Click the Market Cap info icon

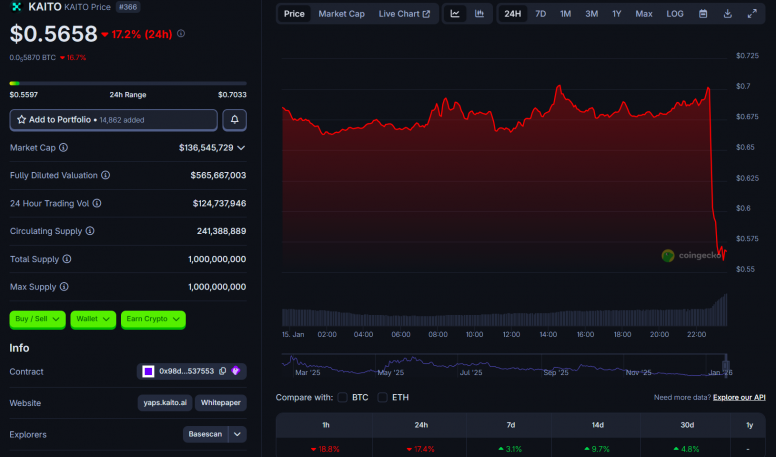point(63,148)
